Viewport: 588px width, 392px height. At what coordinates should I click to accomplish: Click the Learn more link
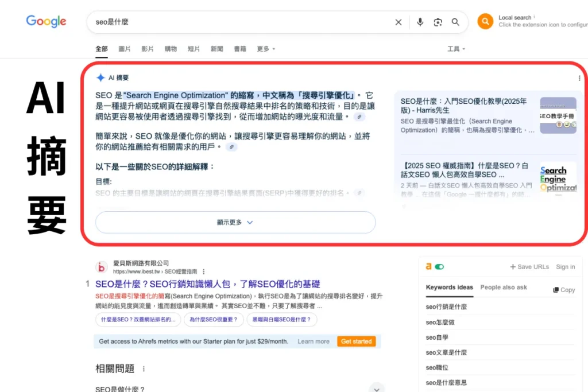314,341
